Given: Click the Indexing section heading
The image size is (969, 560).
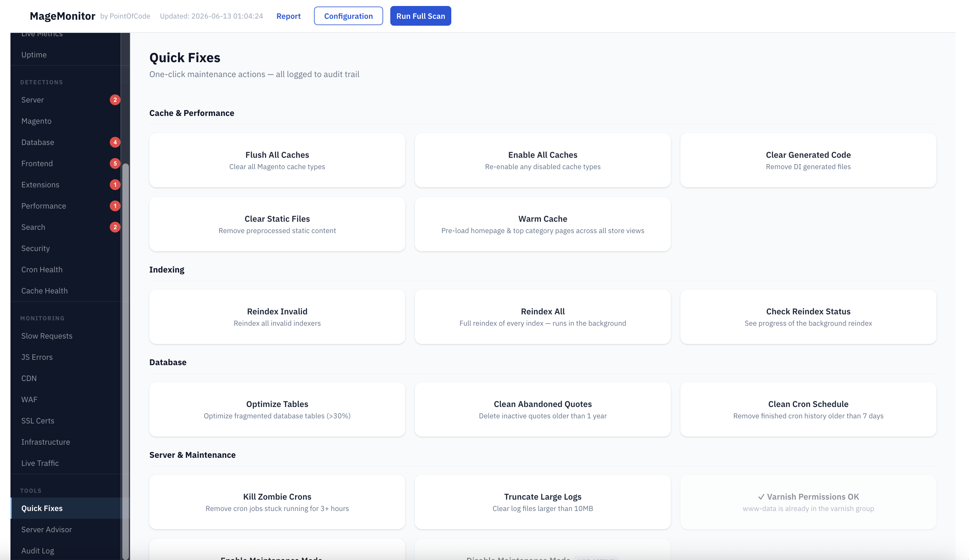Looking at the screenshot, I should [x=167, y=270].
